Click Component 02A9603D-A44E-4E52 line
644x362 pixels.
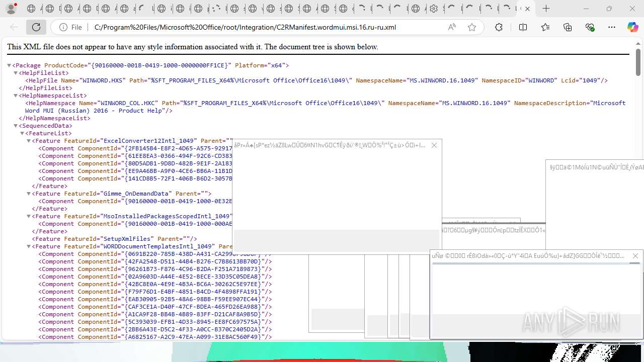pyautogui.click(x=155, y=277)
